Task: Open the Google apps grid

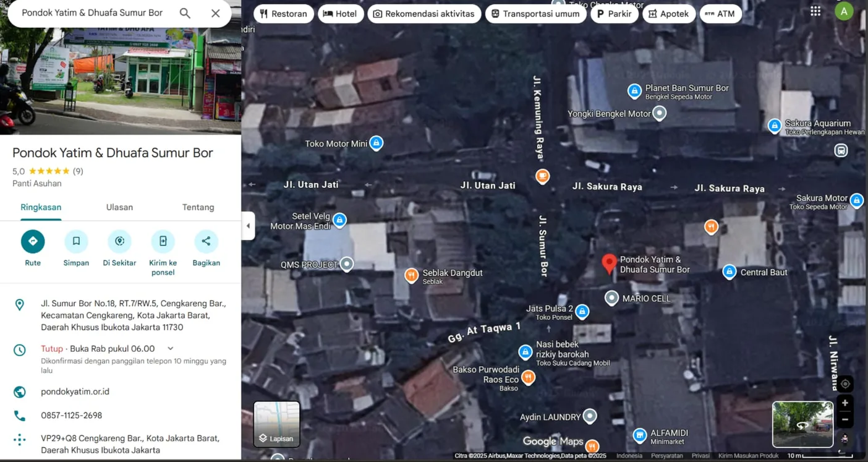Action: click(815, 11)
